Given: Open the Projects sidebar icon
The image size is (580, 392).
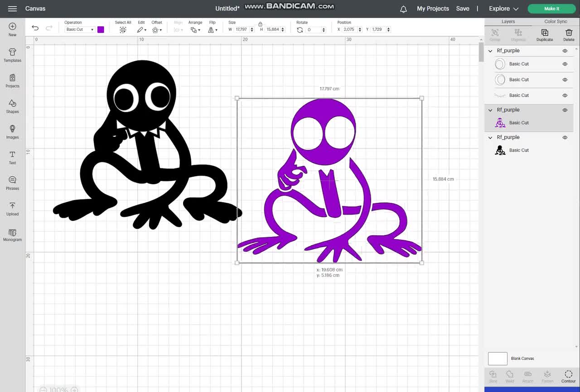Looking at the screenshot, I should point(12,81).
